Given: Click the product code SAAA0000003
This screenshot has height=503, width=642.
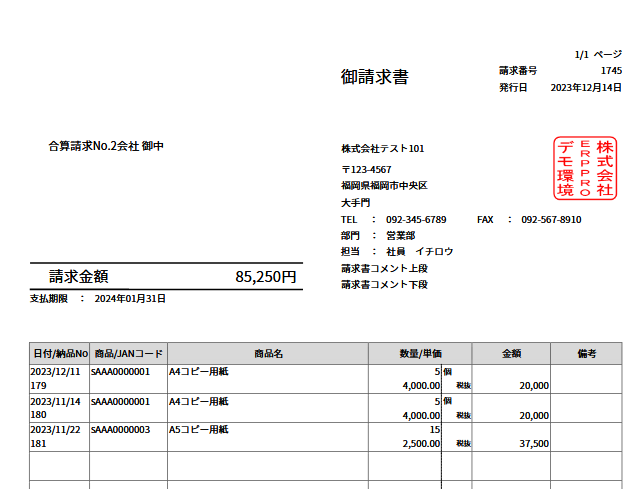Looking at the screenshot, I should pyautogui.click(x=120, y=430).
